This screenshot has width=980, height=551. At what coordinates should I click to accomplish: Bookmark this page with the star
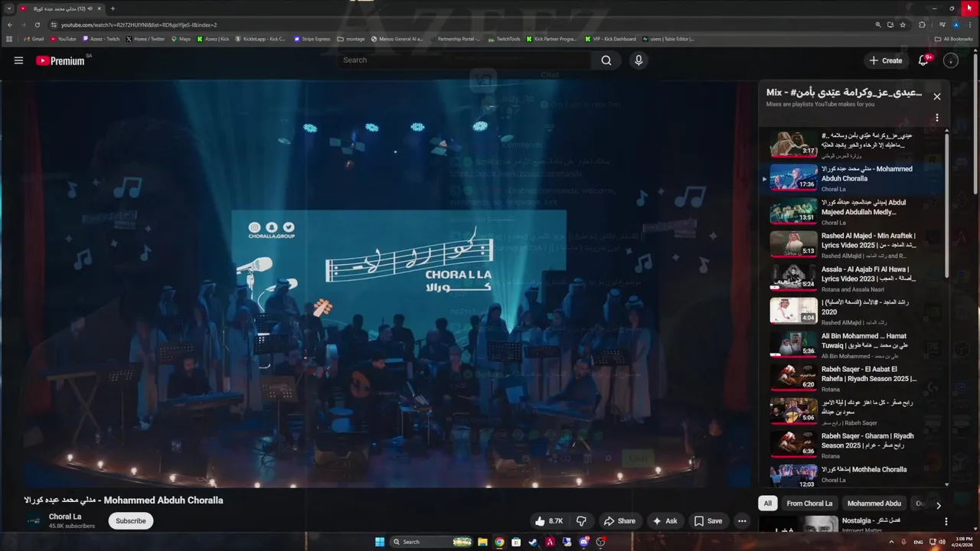pos(903,24)
